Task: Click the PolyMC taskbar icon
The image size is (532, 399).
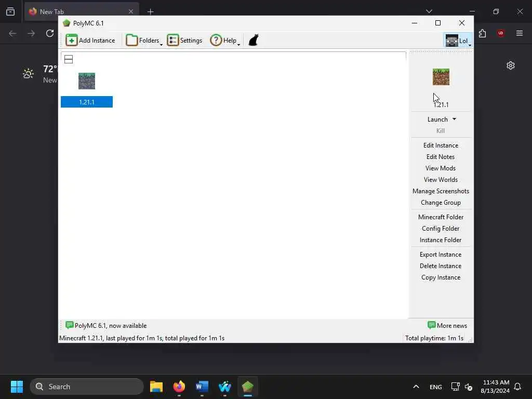Action: pos(248,387)
